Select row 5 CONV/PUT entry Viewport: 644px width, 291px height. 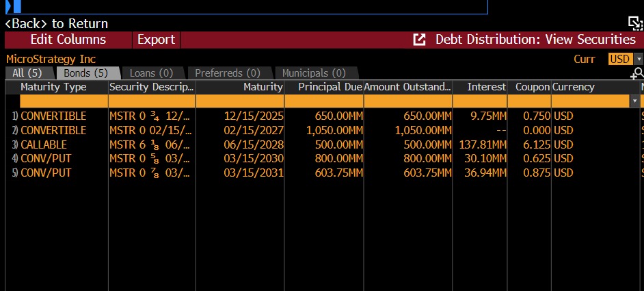point(46,173)
